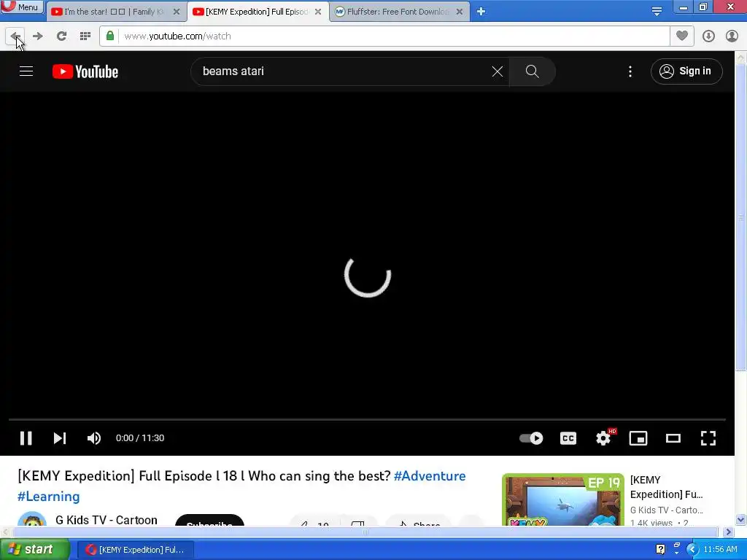747x560 pixels.
Task: Mute the video volume
Action: (94, 438)
